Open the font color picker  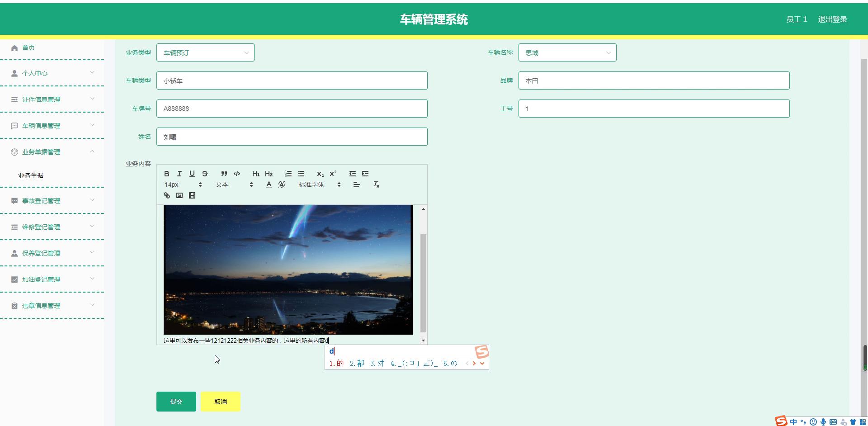click(269, 185)
